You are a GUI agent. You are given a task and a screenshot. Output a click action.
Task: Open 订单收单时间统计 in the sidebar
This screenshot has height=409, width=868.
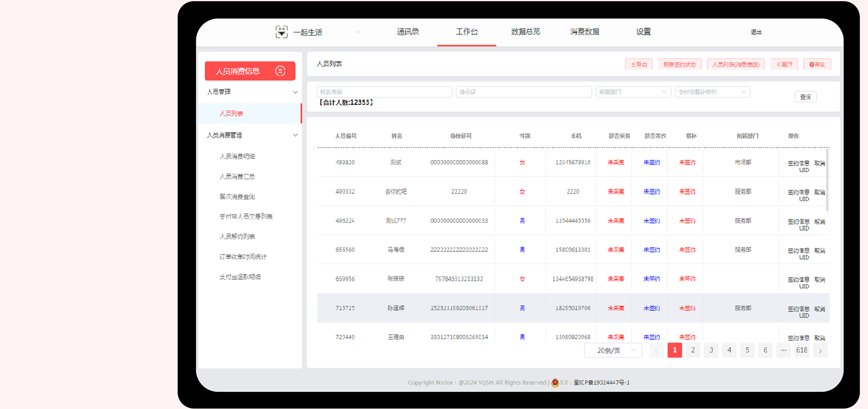(243, 257)
